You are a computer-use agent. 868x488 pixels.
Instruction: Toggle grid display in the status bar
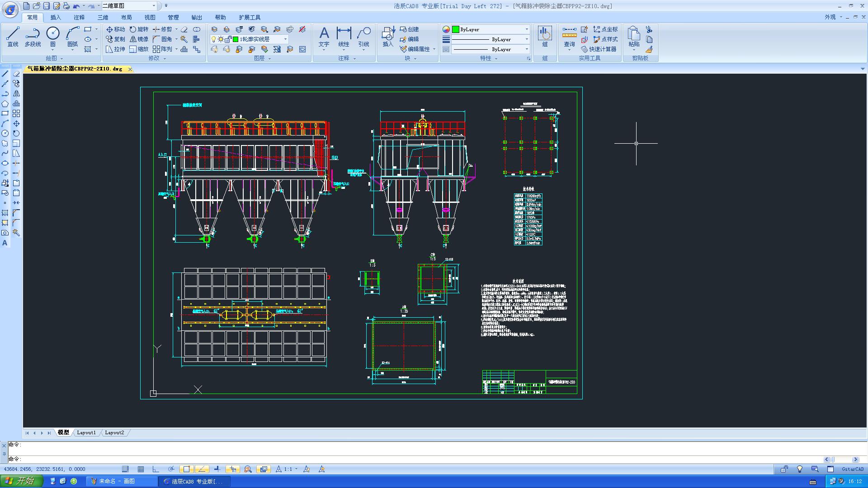[x=141, y=469]
